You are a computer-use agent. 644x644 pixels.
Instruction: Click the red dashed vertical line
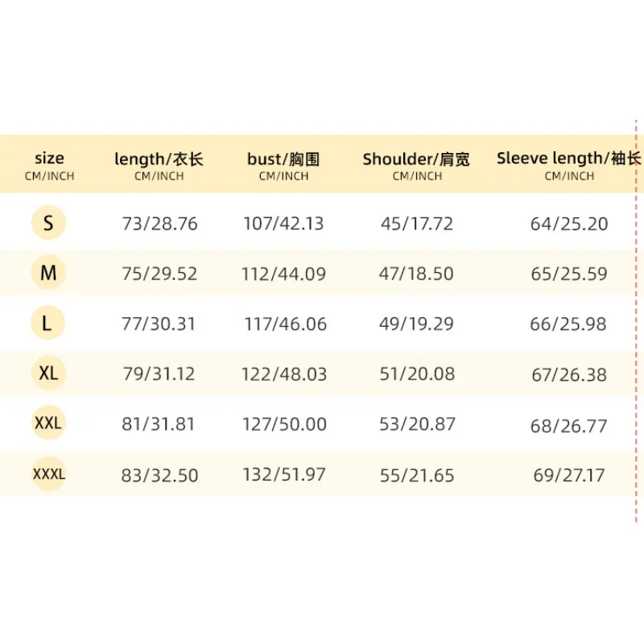[636, 320]
